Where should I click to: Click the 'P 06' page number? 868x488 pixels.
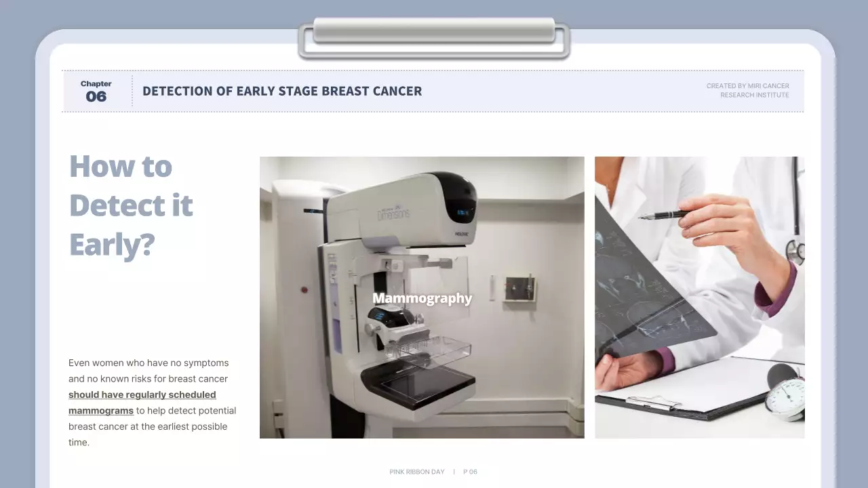470,472
